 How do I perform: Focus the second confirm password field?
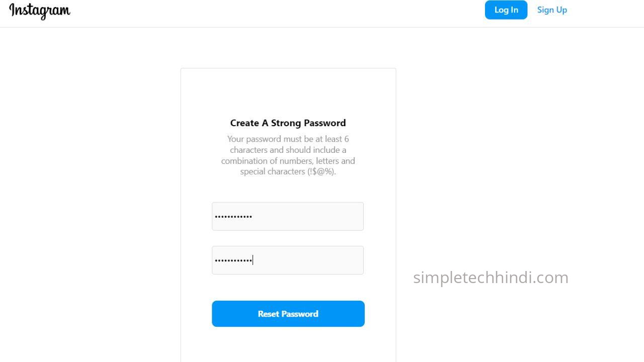[287, 260]
